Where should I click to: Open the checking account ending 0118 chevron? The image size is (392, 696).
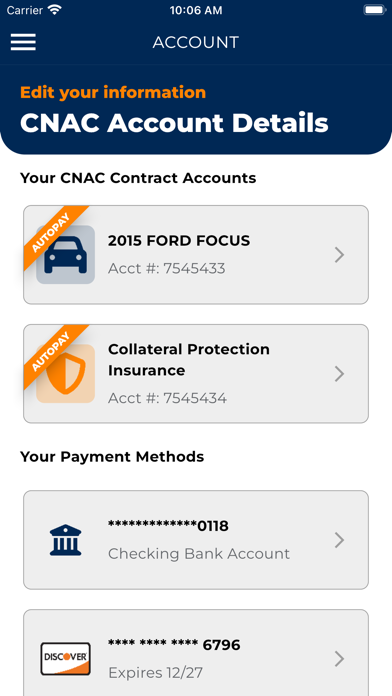340,540
